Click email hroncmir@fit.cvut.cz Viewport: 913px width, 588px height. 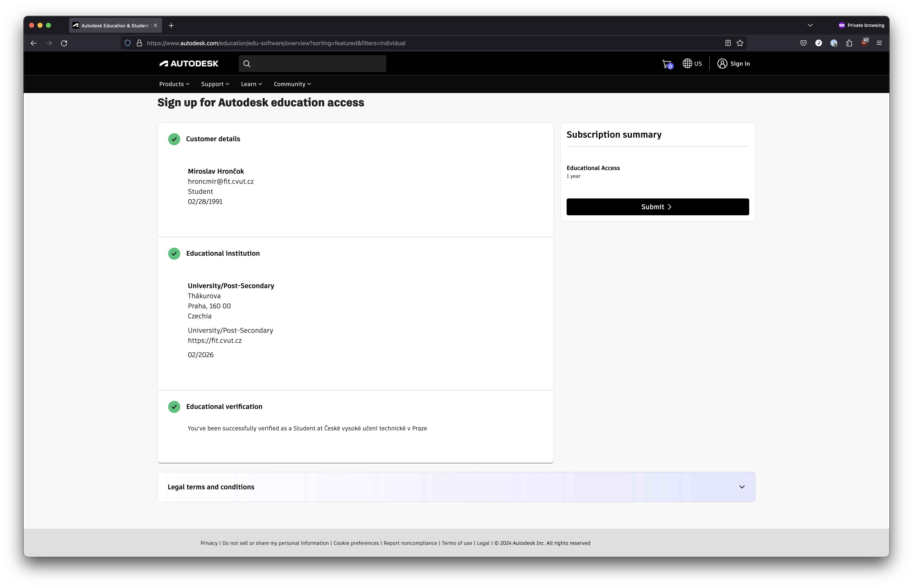(221, 181)
